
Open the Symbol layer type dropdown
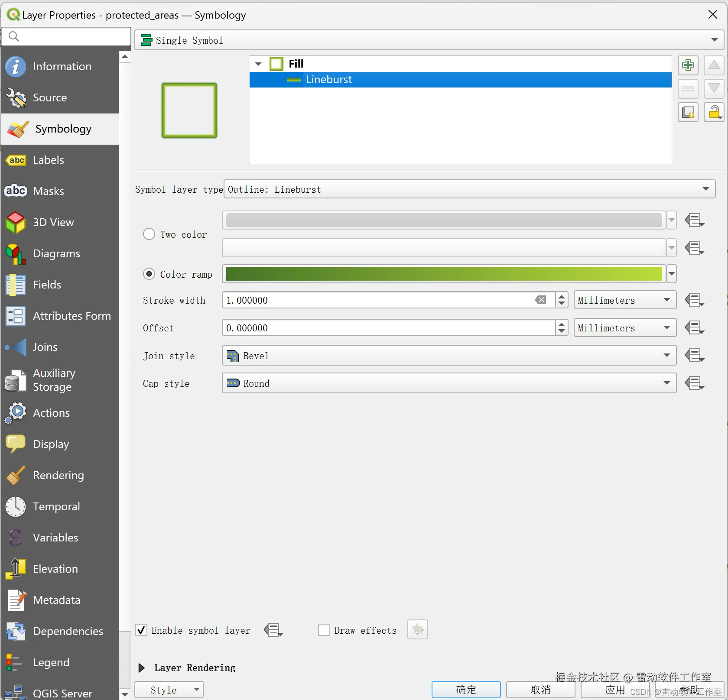point(469,189)
